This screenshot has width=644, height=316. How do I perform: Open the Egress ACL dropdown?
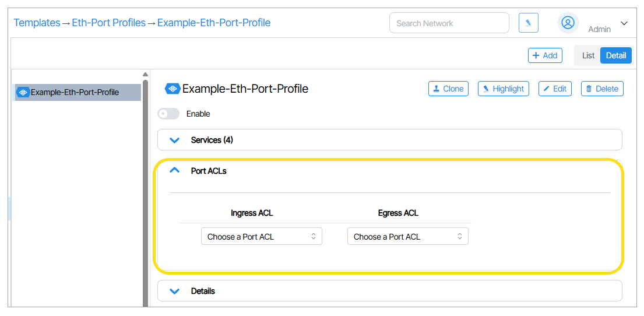(x=407, y=237)
